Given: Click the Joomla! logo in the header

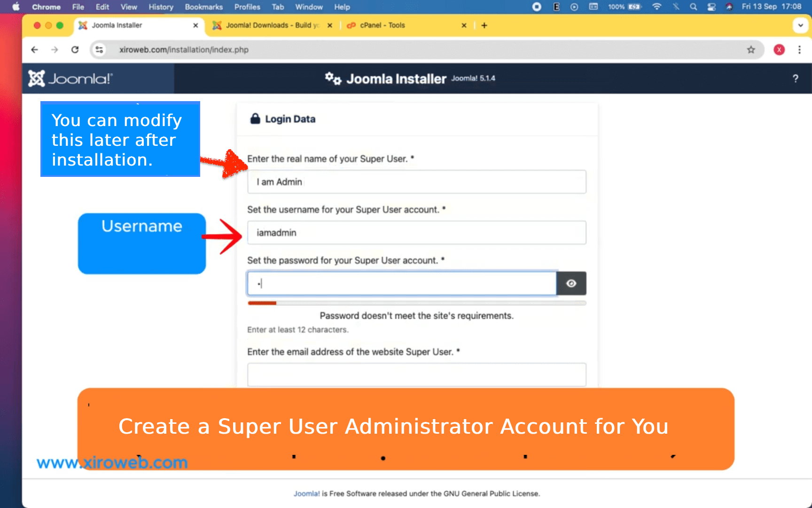Looking at the screenshot, I should tap(70, 78).
